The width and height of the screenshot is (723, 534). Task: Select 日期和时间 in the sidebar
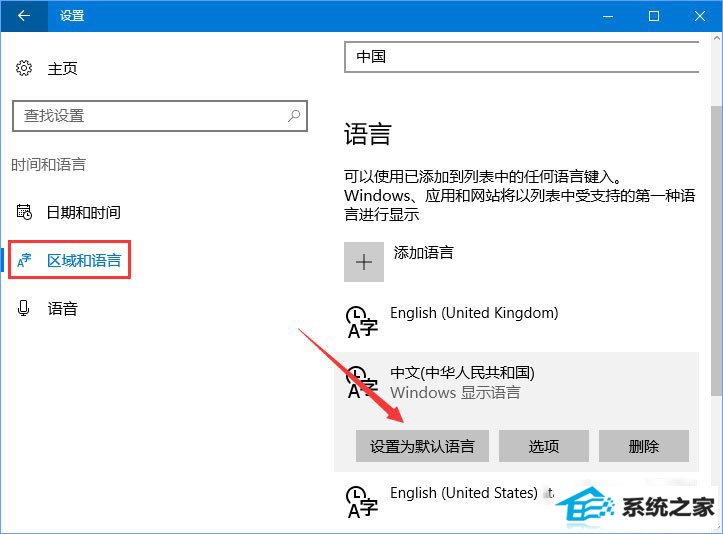[83, 212]
